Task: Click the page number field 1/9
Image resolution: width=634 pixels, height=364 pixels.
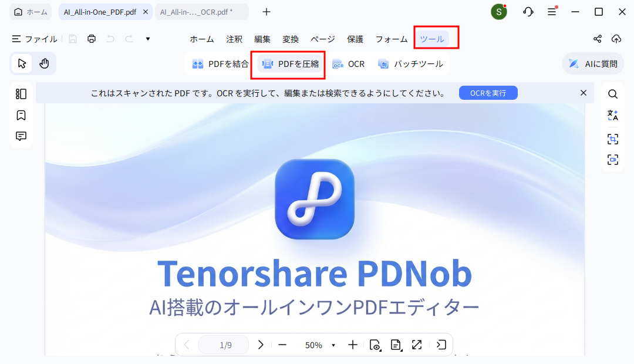Action: (x=224, y=345)
